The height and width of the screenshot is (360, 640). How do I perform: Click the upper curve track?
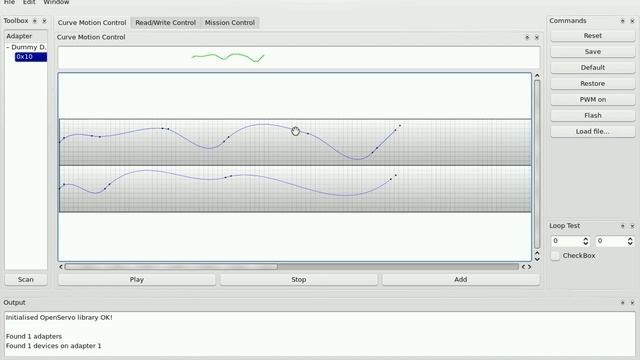(296, 142)
